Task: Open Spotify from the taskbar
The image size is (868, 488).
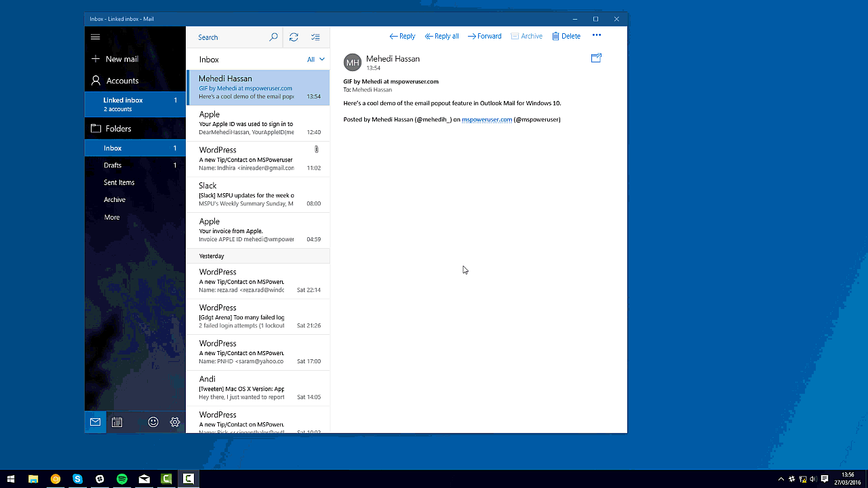Action: tap(122, 479)
